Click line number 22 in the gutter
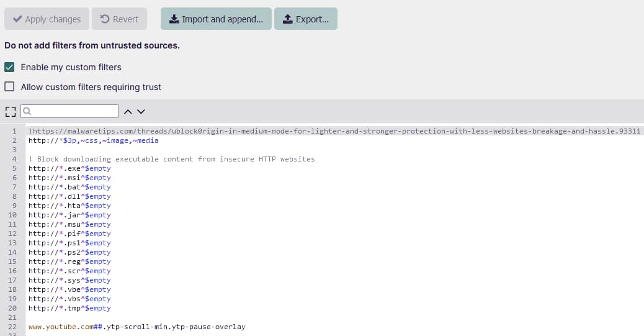Image resolution: width=644 pixels, height=336 pixels. (12, 327)
